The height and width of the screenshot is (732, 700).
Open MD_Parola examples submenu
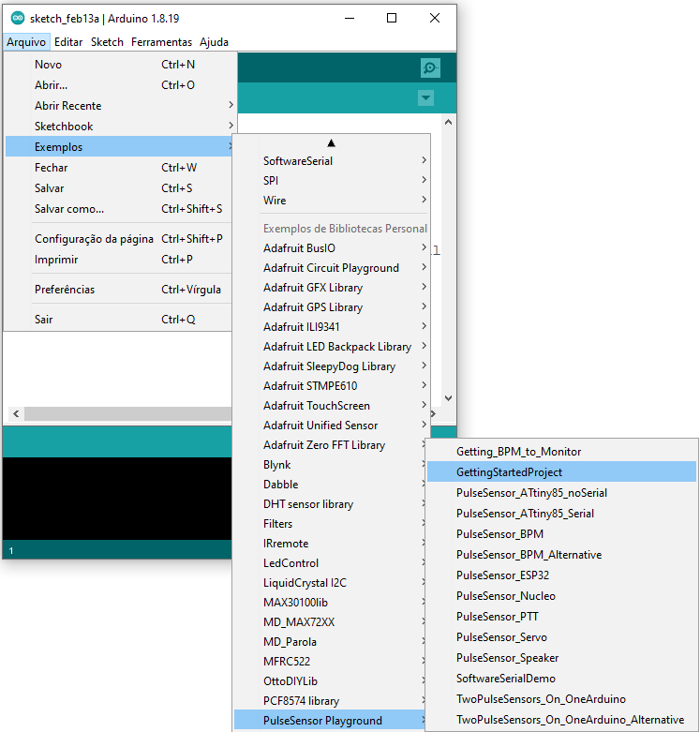click(330, 641)
